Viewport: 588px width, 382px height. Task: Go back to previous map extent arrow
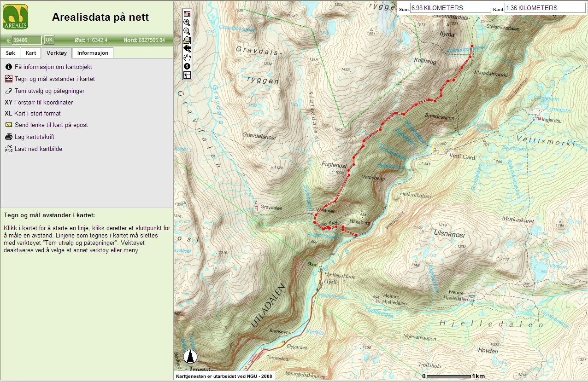[187, 75]
